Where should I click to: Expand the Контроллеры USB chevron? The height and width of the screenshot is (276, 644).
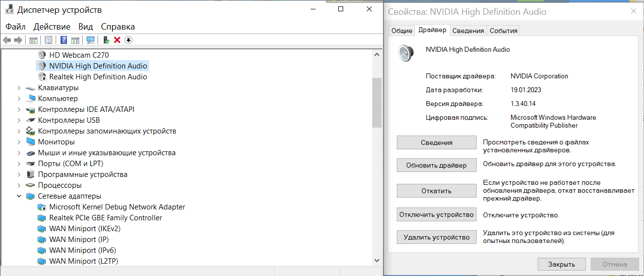(x=19, y=120)
